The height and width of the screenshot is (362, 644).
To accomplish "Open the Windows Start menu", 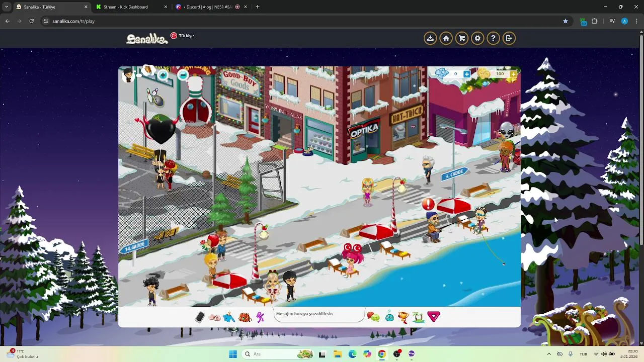I will pos(232,354).
